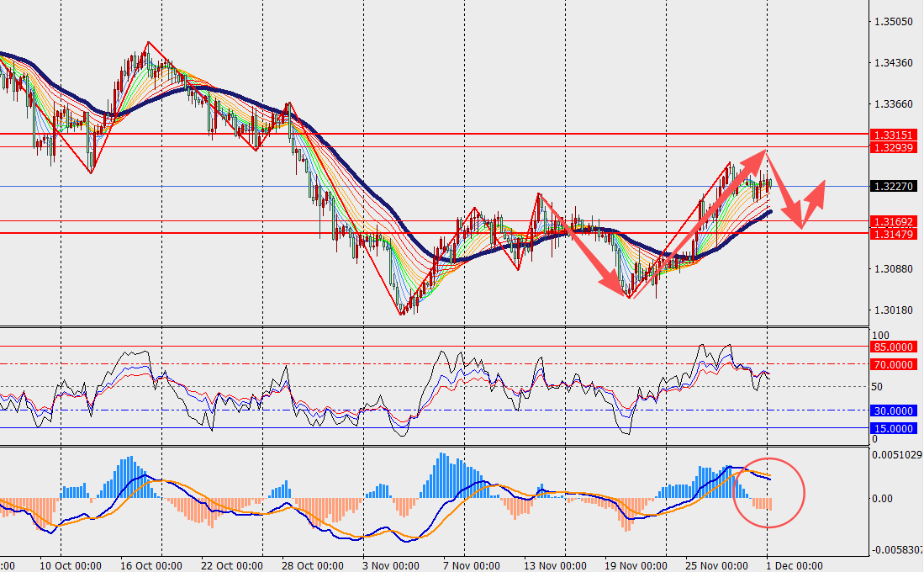
Task: Select the 1.31692 support price label
Action: pos(893,221)
